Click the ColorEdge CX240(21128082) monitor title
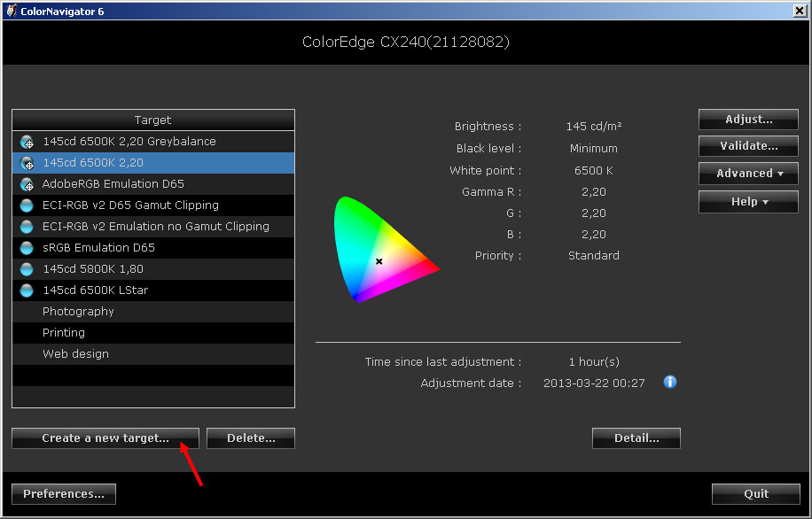The height and width of the screenshot is (519, 812). (406, 42)
